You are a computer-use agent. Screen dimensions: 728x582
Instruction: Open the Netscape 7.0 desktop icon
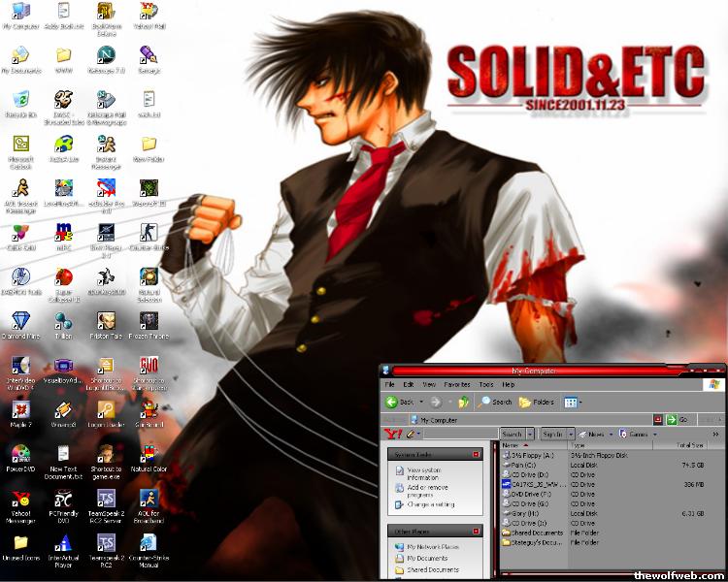pos(105,54)
